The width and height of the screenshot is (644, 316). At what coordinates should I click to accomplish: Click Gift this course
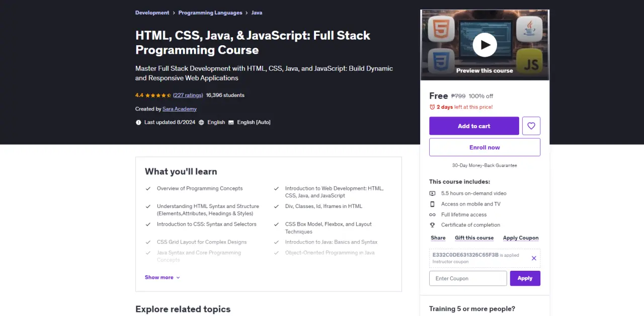(x=474, y=238)
